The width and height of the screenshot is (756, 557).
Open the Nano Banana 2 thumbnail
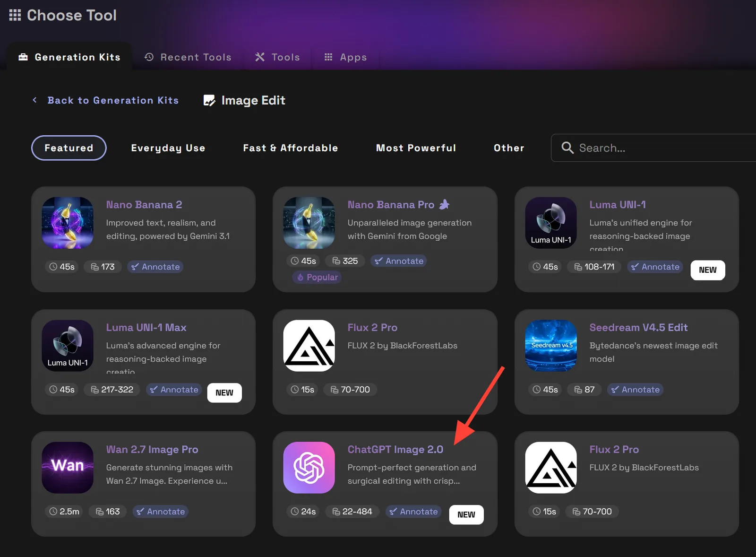(x=68, y=223)
